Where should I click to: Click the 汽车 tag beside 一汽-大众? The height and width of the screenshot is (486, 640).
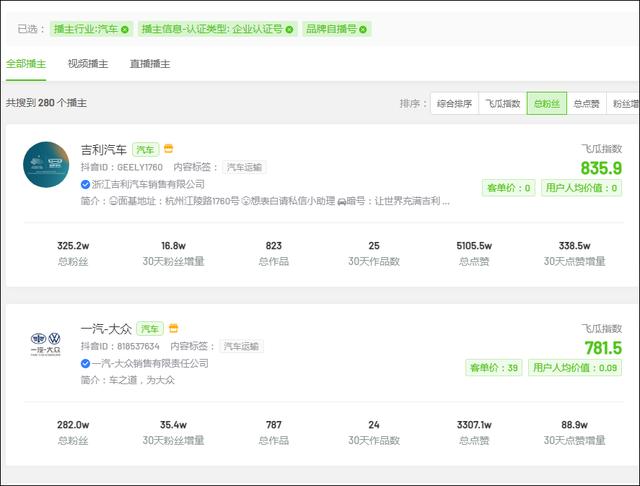pyautogui.click(x=150, y=328)
